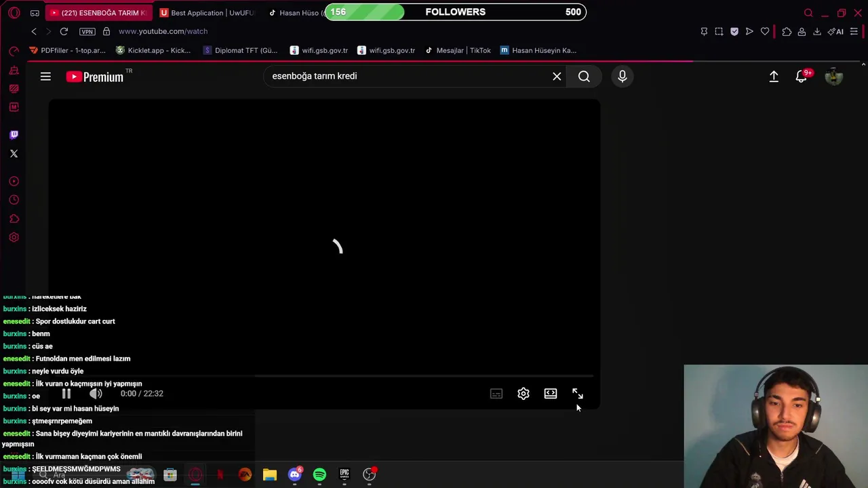Image resolution: width=868 pixels, height=488 pixels.
Task: Switch to the Hasan Hüso TikTok tab
Action: [x=297, y=13]
